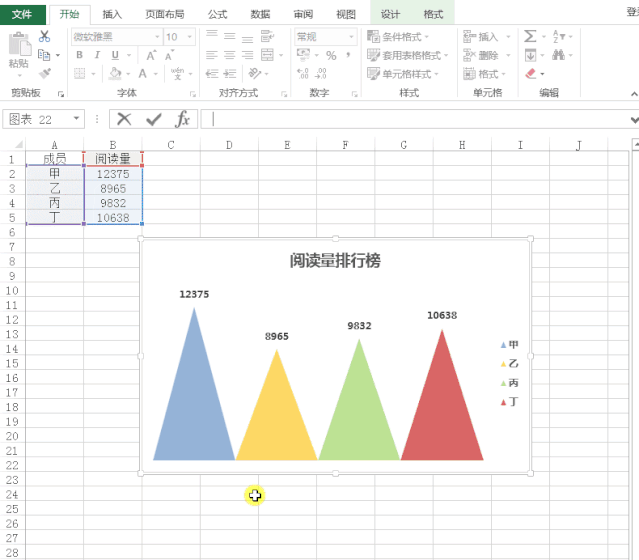Increase font size with large A
This screenshot has height=560, width=639.
pyautogui.click(x=151, y=55)
